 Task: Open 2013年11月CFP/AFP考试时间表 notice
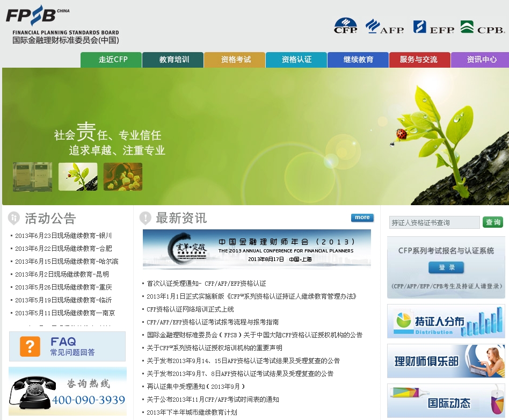pyautogui.click(x=213, y=400)
